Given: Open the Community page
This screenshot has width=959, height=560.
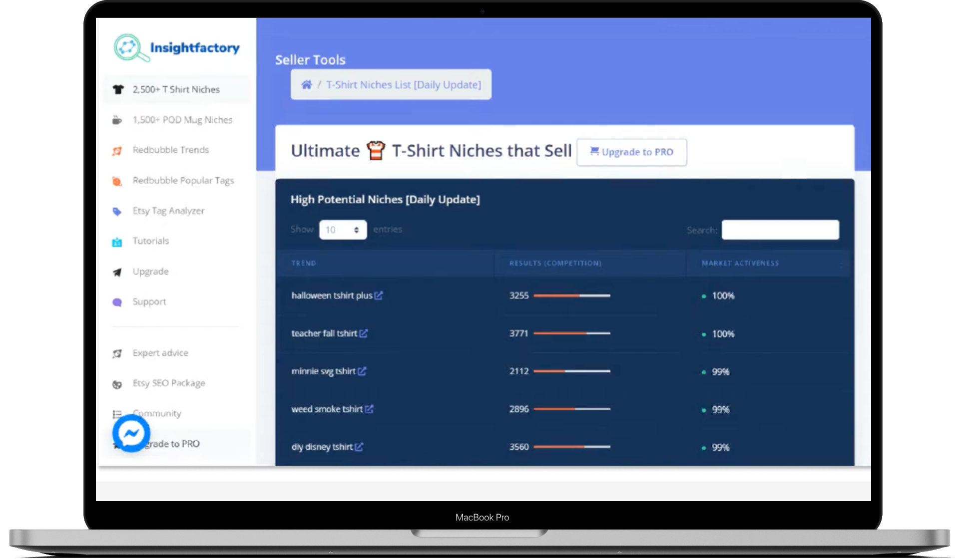Looking at the screenshot, I should (x=157, y=413).
